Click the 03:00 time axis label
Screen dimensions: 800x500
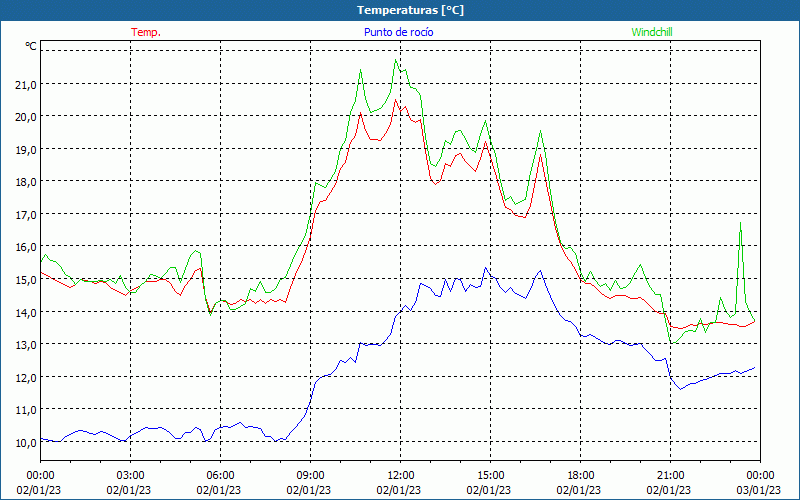pyautogui.click(x=130, y=475)
